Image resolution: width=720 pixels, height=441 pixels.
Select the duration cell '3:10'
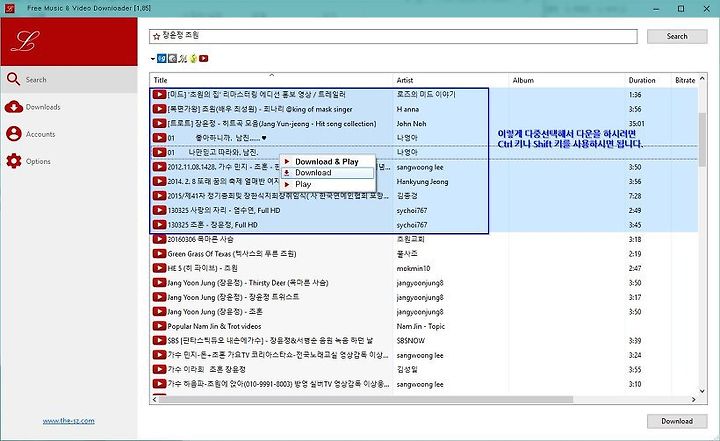click(635, 384)
